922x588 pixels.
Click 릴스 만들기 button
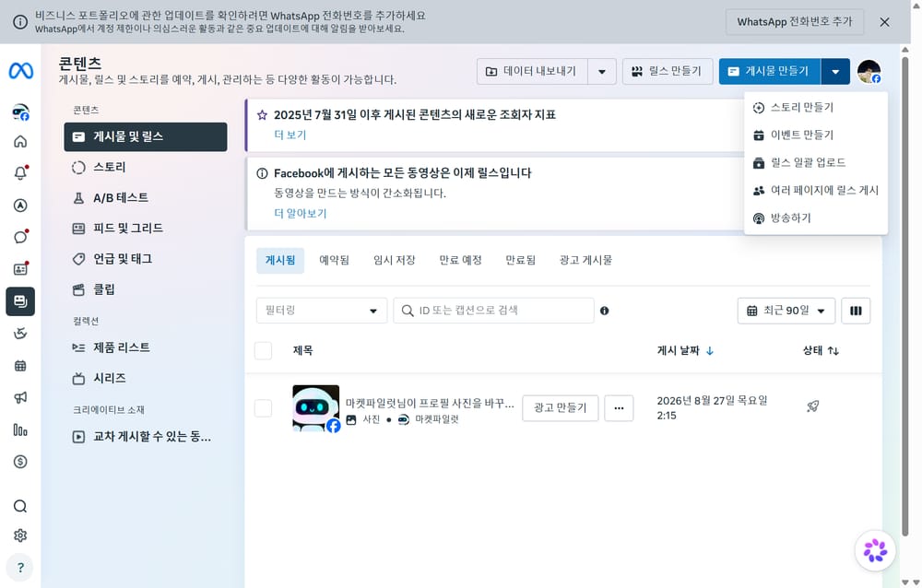click(x=668, y=72)
